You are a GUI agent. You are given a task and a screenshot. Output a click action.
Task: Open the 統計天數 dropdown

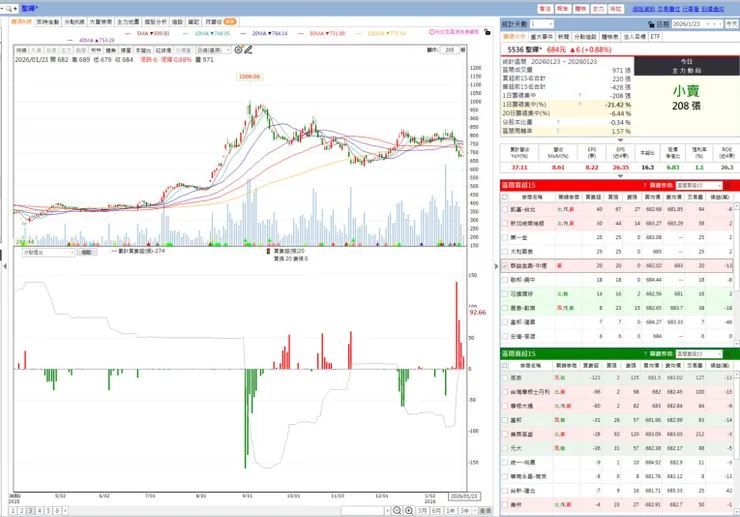point(541,24)
